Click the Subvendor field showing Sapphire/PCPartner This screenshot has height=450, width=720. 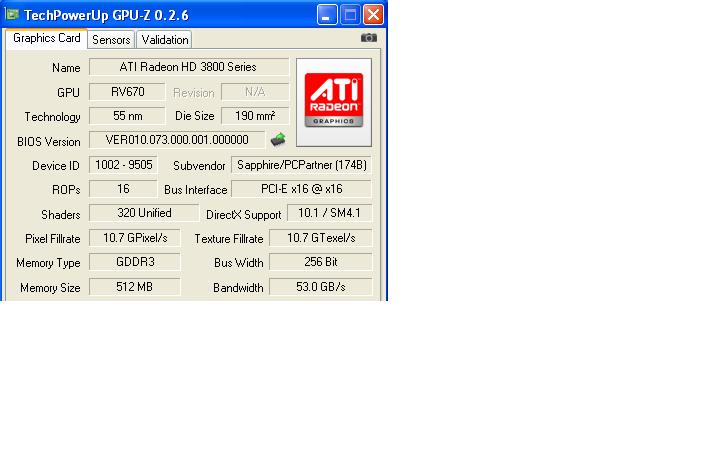point(302,165)
